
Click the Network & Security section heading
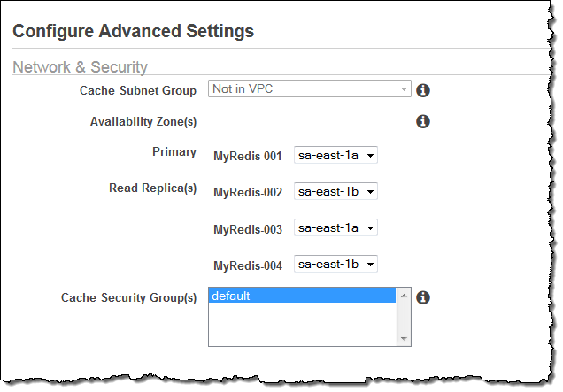pos(80,67)
